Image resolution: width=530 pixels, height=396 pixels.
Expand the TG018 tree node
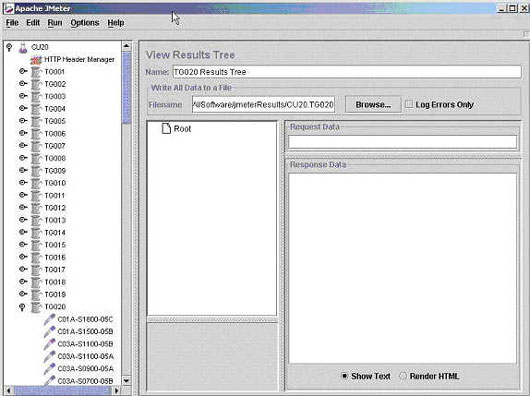tap(23, 282)
